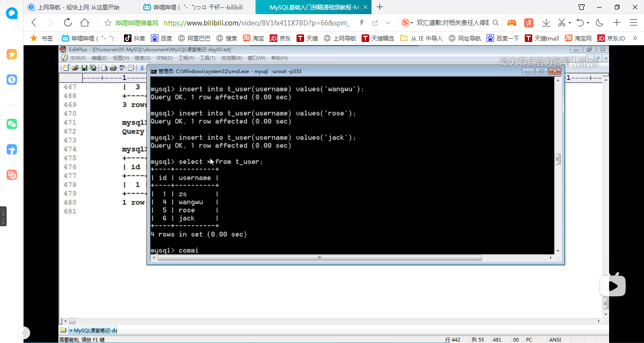This screenshot has height=343, width=644.
Task: Click EditPlus save disk toolbar icon
Action: (84, 68)
